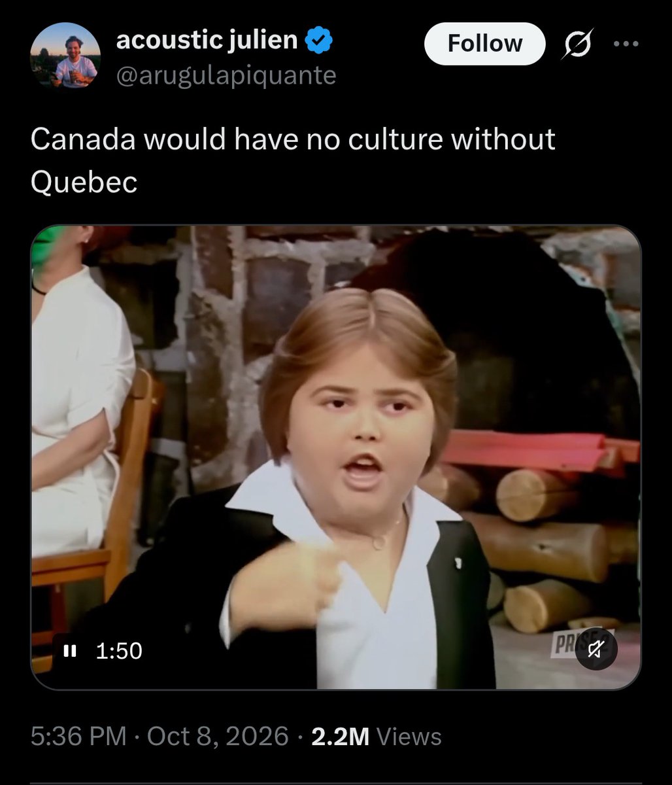Click the 5:36 PM timestamp
672x785 pixels.
point(78,736)
